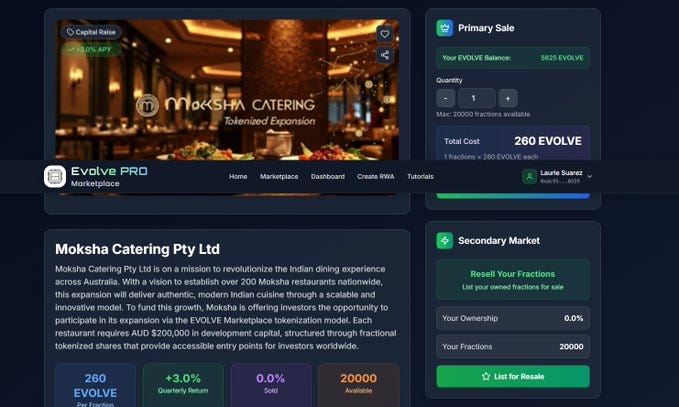Click the List for Resale button
Image resolution: width=679 pixels, height=407 pixels.
point(513,376)
